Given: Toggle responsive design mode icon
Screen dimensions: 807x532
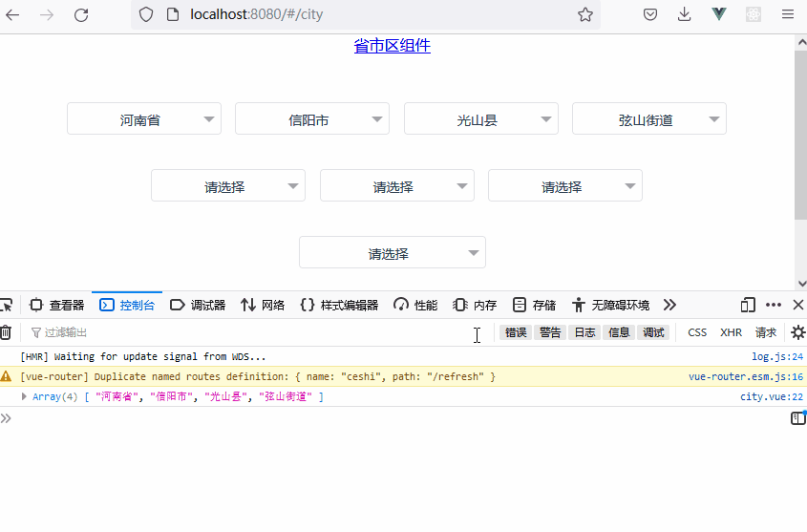Looking at the screenshot, I should pos(748,305).
